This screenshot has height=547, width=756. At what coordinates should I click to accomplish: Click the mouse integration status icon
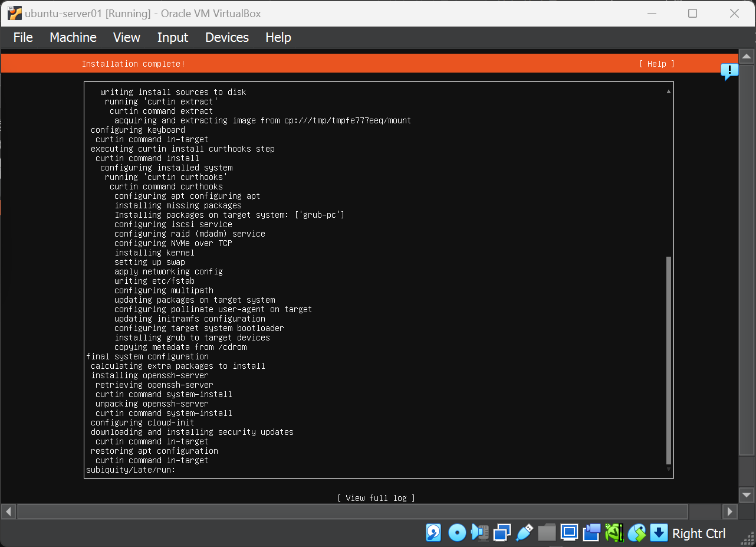636,533
